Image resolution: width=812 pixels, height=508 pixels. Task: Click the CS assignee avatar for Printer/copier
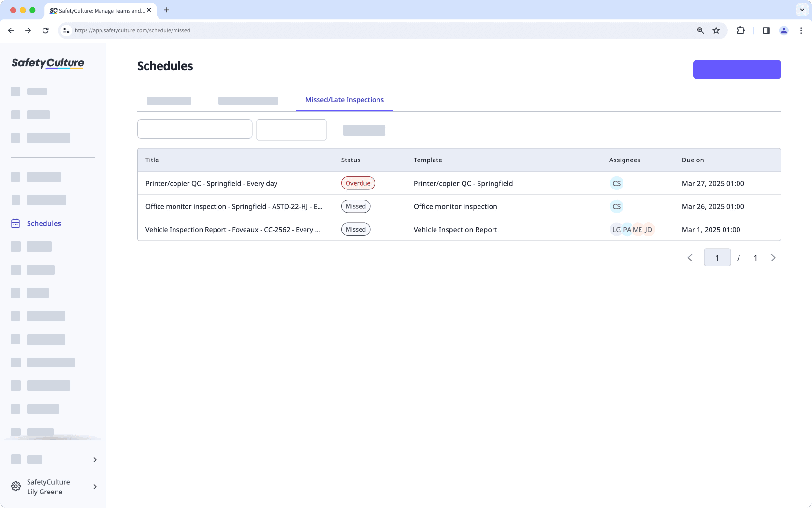click(616, 184)
